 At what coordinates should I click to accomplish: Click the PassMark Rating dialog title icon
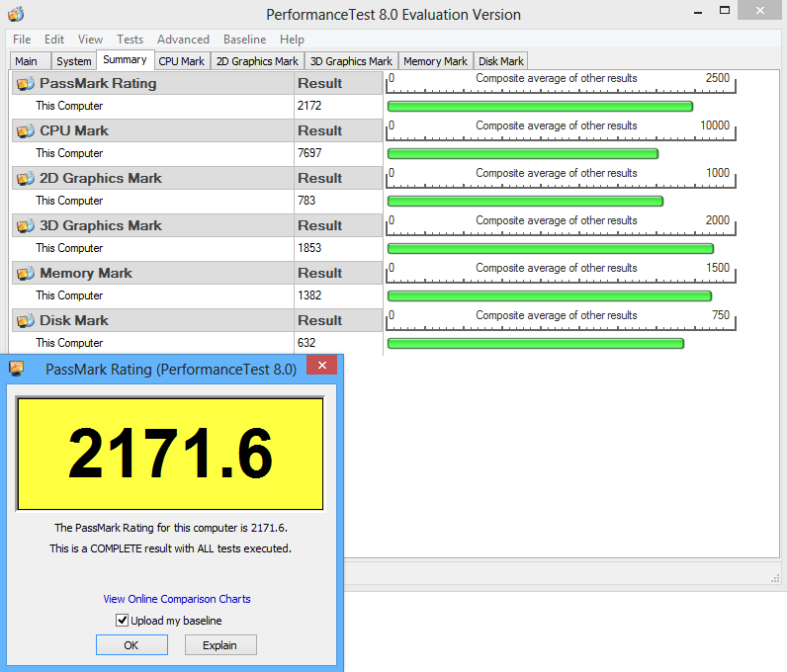17,369
